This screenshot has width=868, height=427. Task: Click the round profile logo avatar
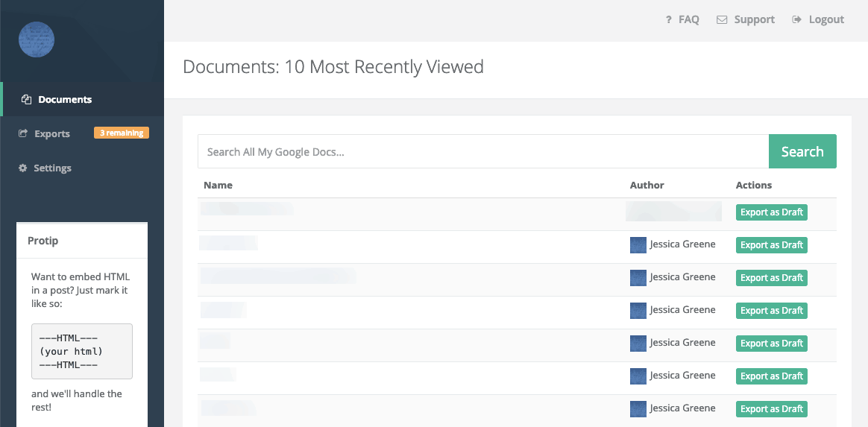point(37,39)
